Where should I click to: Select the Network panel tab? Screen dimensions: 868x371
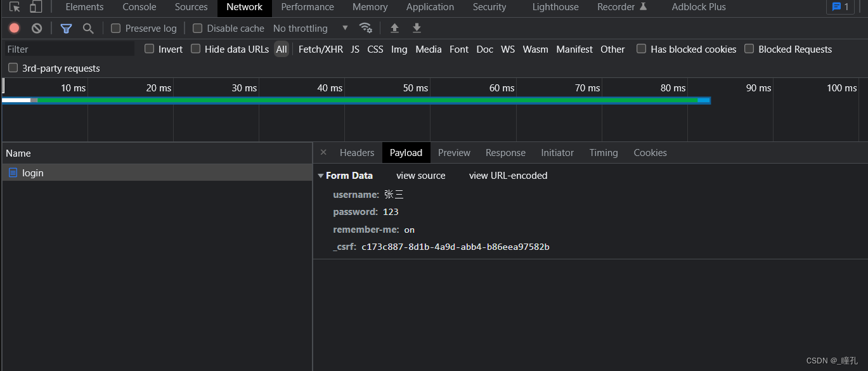(x=245, y=7)
